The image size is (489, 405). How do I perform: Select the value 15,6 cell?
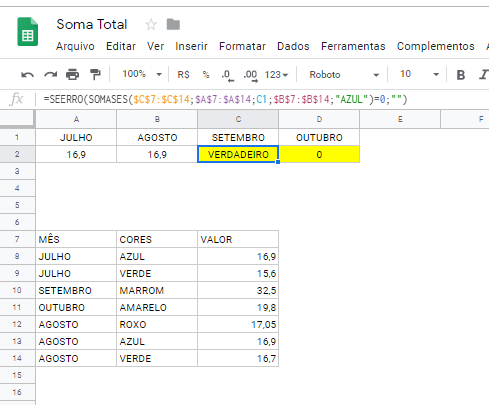coord(238,273)
